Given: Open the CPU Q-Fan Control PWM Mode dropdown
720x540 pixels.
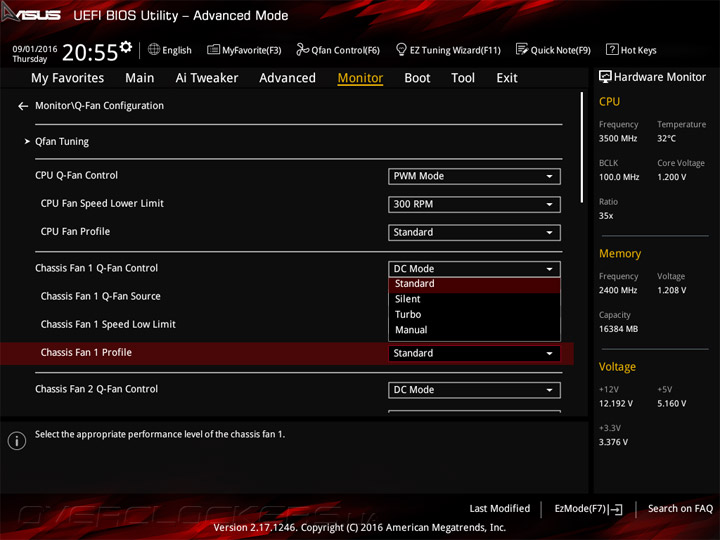Looking at the screenshot, I should [x=474, y=176].
